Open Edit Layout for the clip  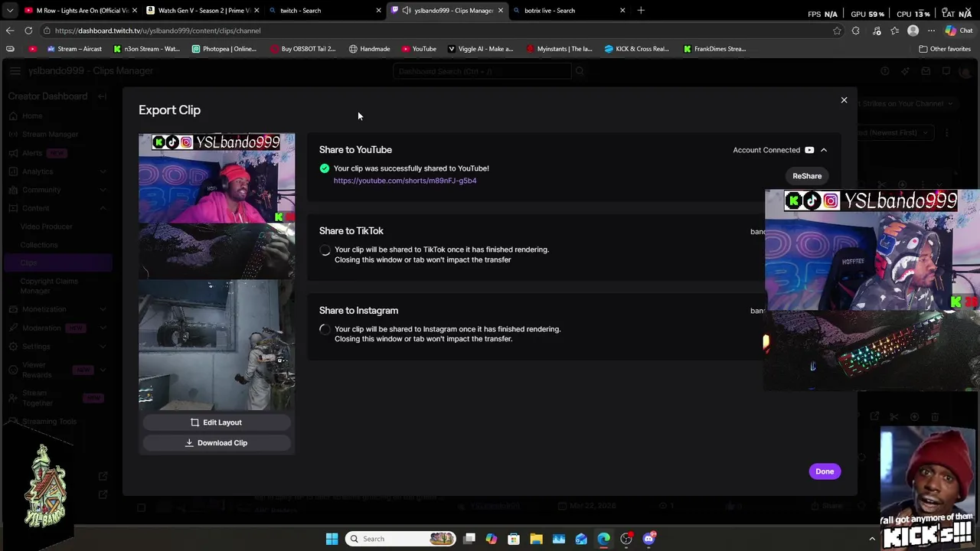point(217,422)
